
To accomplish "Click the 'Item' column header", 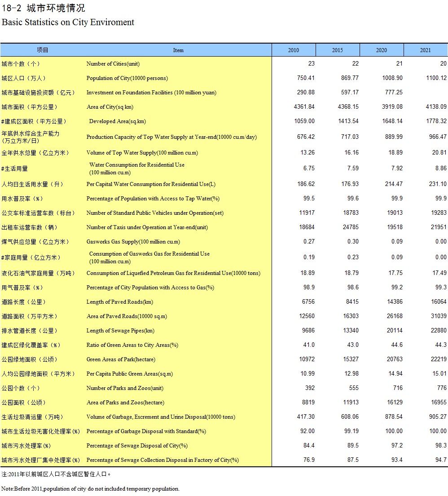I will [x=178, y=50].
